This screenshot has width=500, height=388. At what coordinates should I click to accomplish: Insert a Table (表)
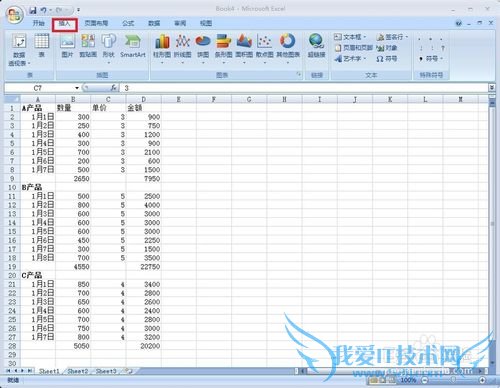coord(42,46)
